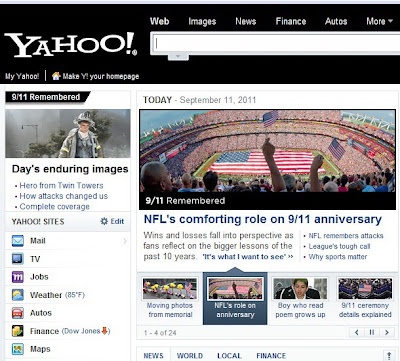Select the Boy who read poem thumbnail
This screenshot has height=361, width=400.
[x=300, y=297]
